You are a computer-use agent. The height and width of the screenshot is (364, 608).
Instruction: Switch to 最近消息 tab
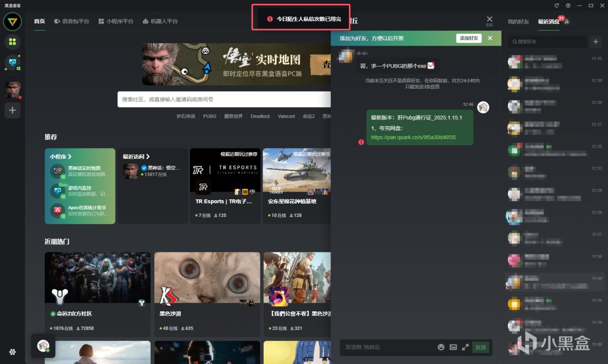click(549, 22)
